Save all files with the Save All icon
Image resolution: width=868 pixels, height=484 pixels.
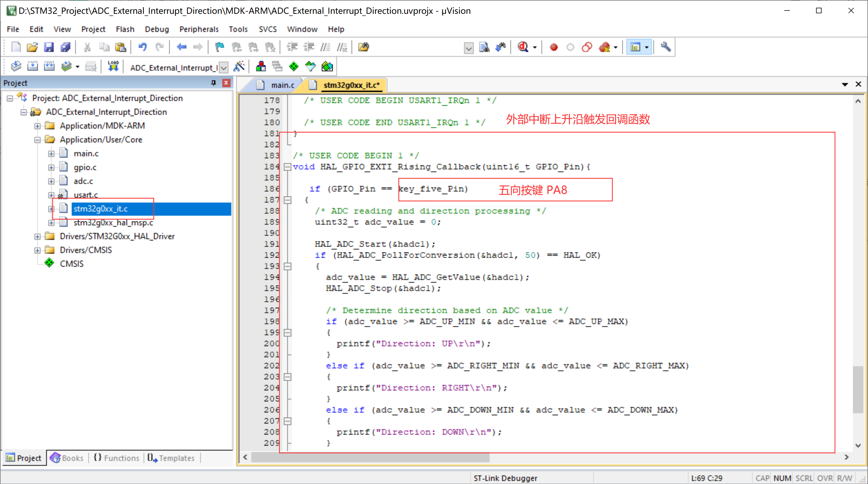(x=65, y=47)
